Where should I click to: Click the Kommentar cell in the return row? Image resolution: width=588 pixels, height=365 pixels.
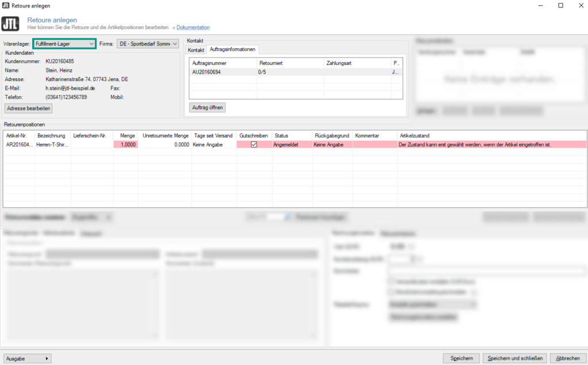click(x=374, y=145)
